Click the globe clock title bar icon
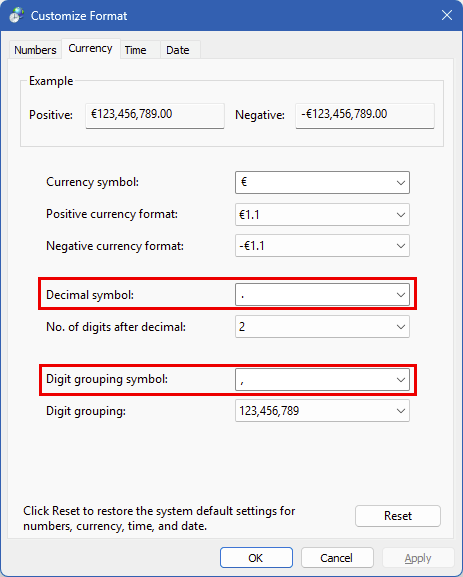 (16, 15)
